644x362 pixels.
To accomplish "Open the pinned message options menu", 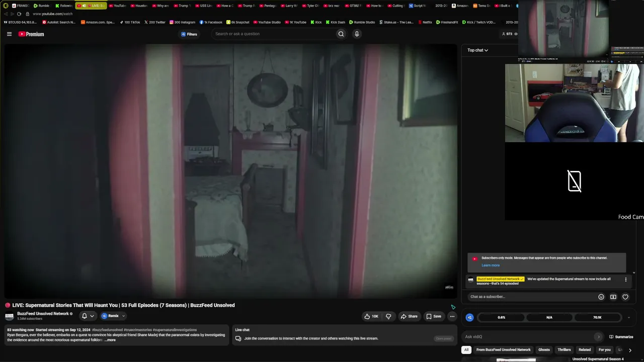I will pyautogui.click(x=626, y=280).
